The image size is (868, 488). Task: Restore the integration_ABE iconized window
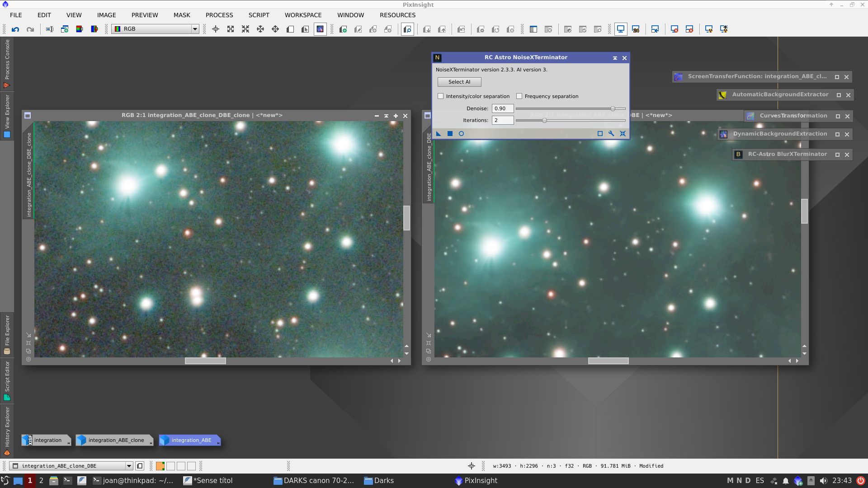pos(191,440)
